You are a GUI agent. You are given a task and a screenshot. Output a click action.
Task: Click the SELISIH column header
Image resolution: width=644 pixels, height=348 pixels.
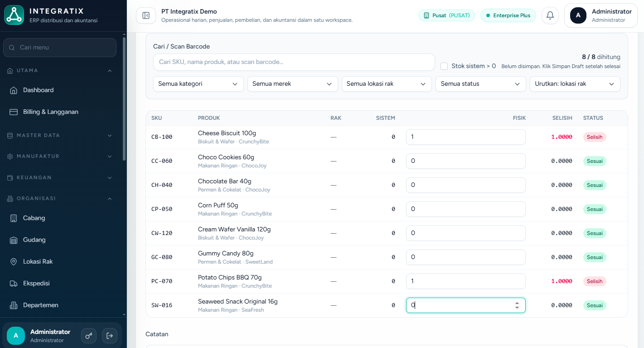(x=562, y=118)
